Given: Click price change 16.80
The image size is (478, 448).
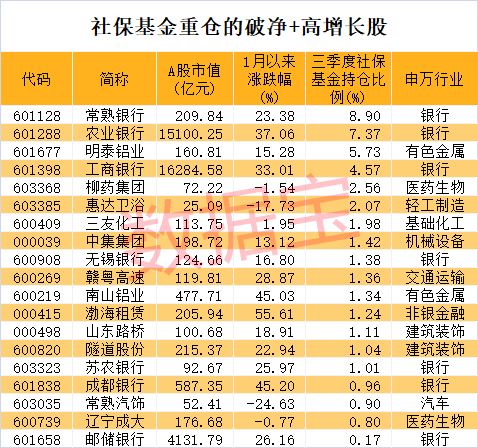Looking at the screenshot, I should (x=275, y=260).
